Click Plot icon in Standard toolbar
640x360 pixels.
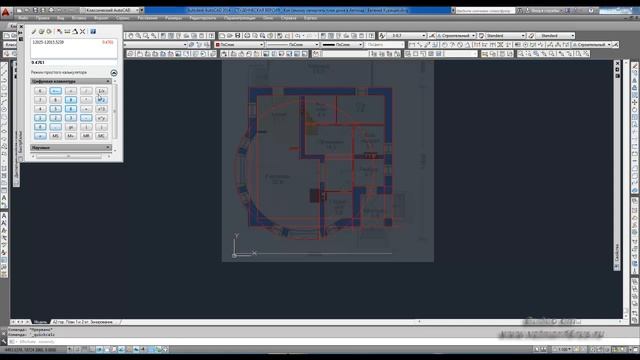click(x=247, y=36)
